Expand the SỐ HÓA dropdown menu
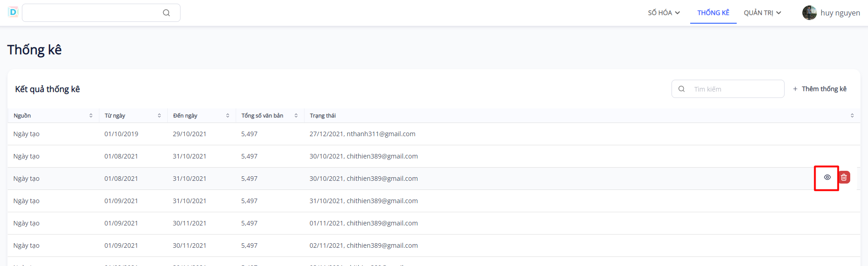This screenshot has height=266, width=868. 664,13
